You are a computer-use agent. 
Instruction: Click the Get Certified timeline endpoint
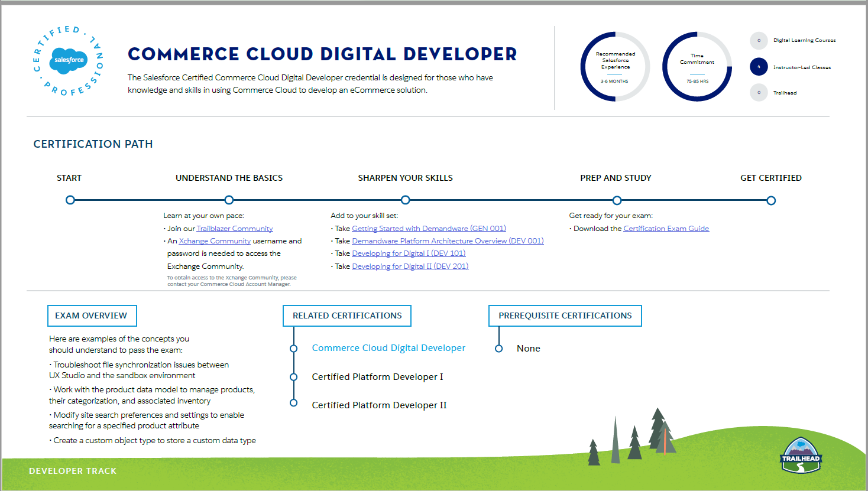click(x=771, y=201)
